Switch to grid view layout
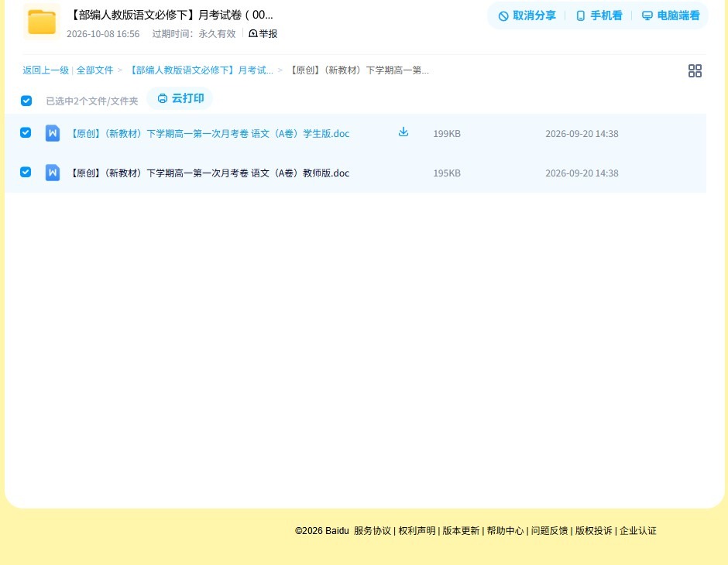This screenshot has height=565, width=728. point(695,70)
